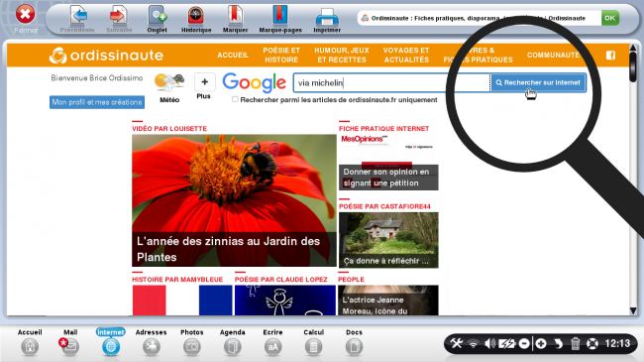
Task: Open Mon profil et mes créations
Action: [97, 102]
